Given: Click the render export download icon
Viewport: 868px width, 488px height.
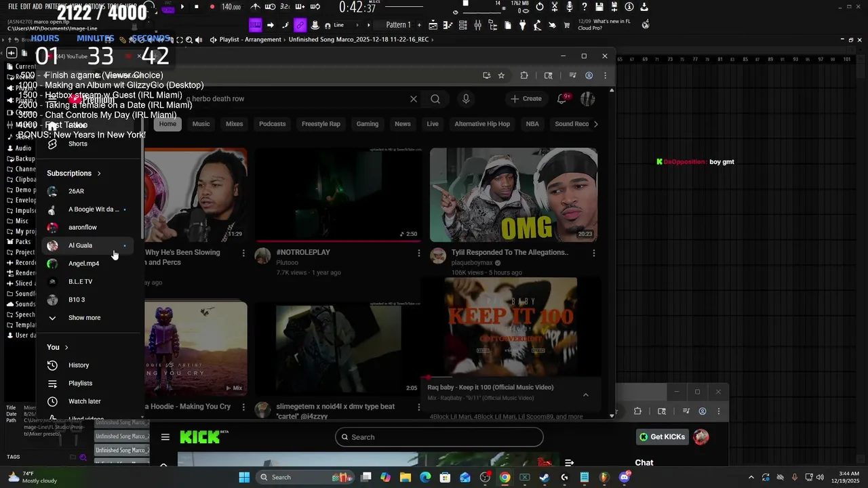Looking at the screenshot, I should [644, 7].
